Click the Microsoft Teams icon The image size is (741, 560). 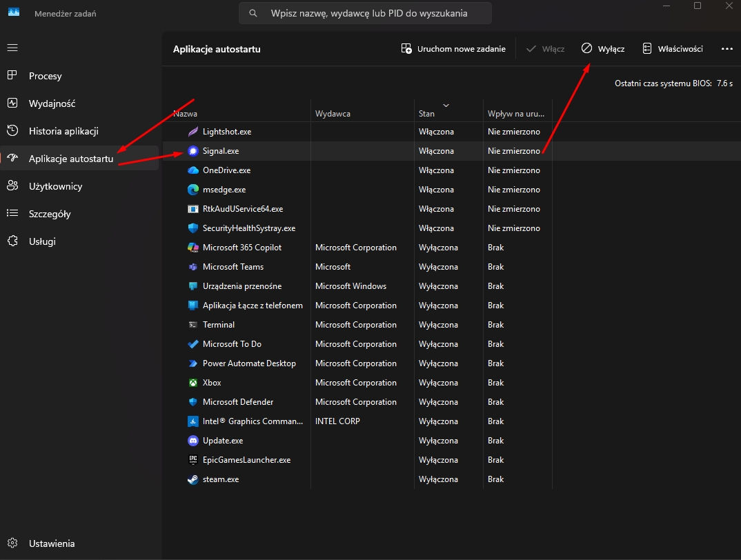click(x=193, y=267)
